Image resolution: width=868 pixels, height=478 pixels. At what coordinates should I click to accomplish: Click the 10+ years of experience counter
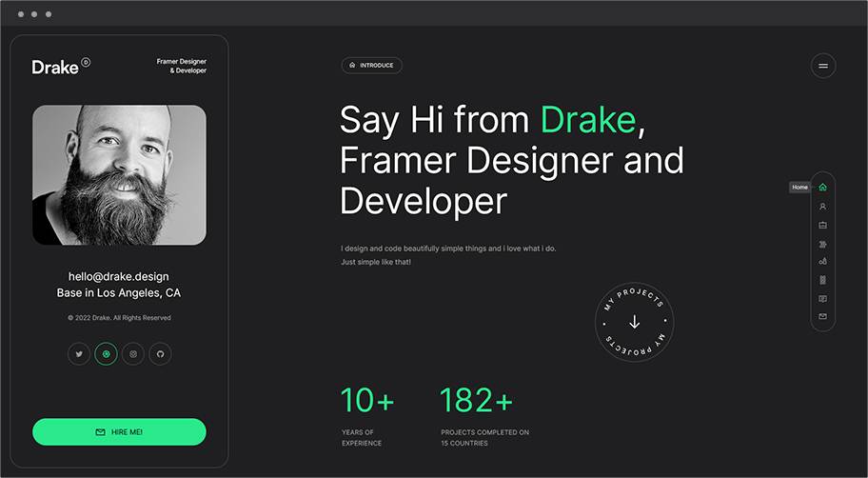point(366,401)
